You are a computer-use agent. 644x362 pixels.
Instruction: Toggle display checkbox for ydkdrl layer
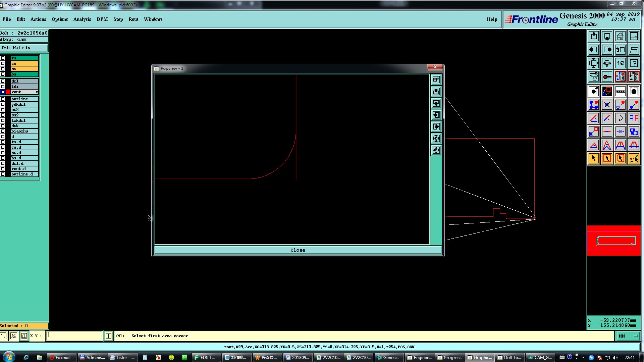tap(3, 104)
